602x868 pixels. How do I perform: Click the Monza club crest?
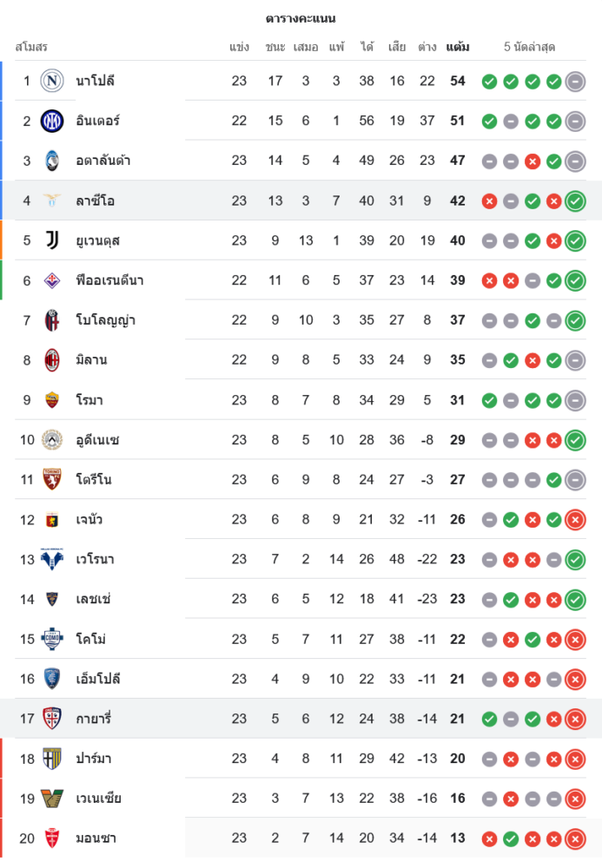click(x=52, y=838)
